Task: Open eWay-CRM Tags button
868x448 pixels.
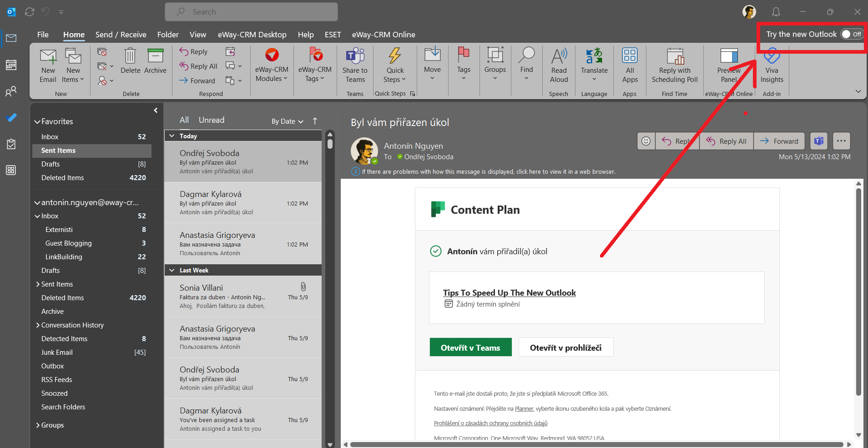Action: pos(315,65)
